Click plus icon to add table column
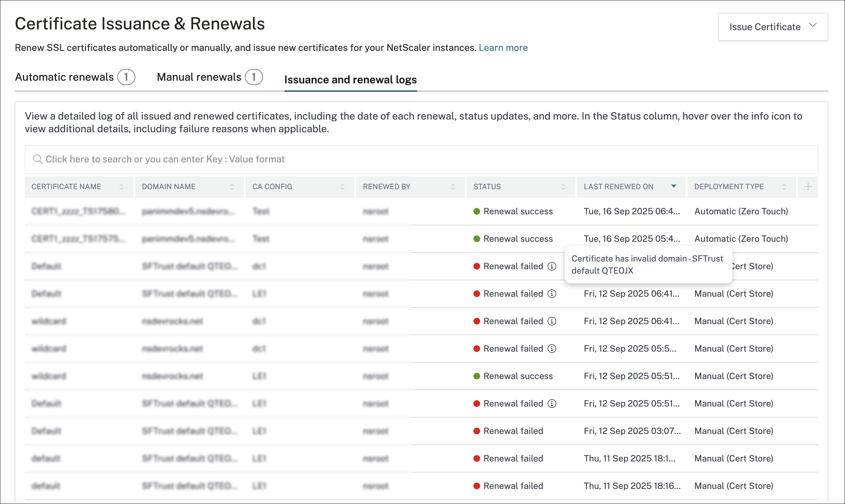Viewport: 845px width, 504px height. [808, 187]
